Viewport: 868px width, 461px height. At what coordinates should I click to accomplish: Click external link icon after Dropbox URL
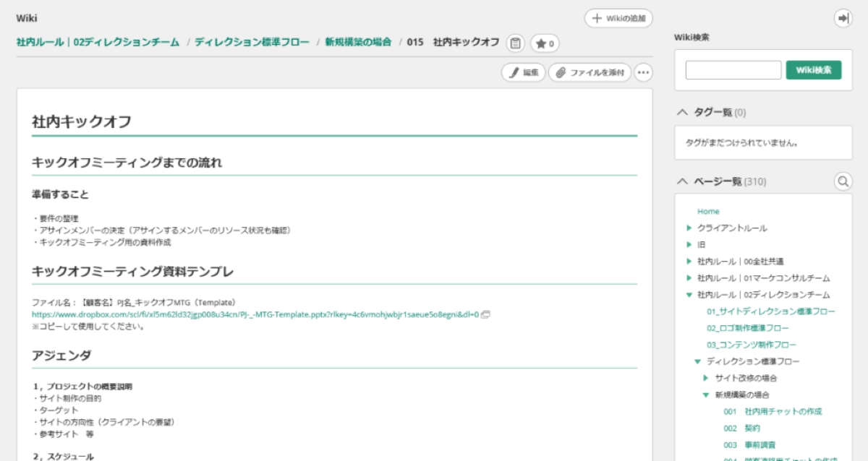pyautogui.click(x=486, y=315)
